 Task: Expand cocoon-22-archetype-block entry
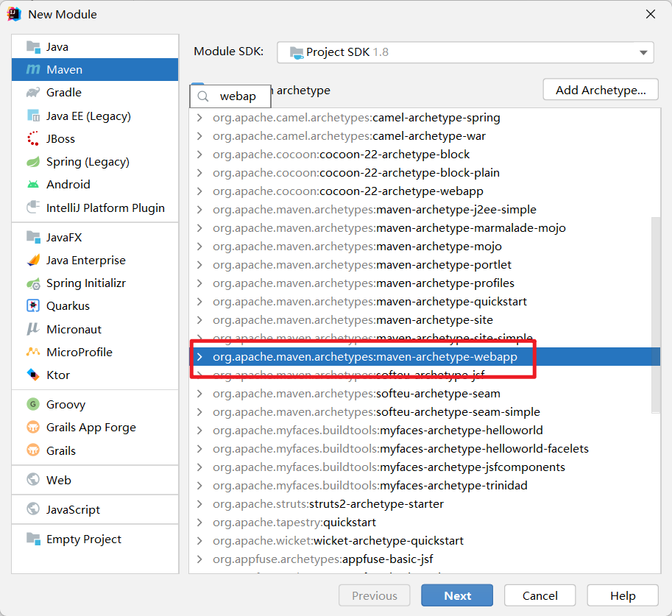(x=199, y=155)
